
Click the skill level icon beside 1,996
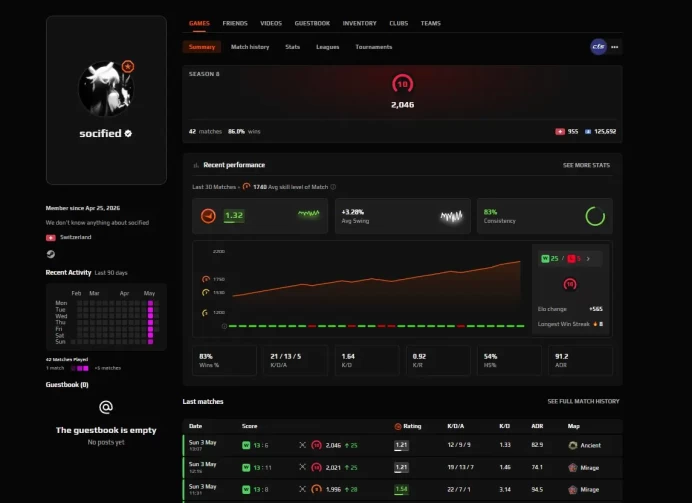tap(316, 489)
